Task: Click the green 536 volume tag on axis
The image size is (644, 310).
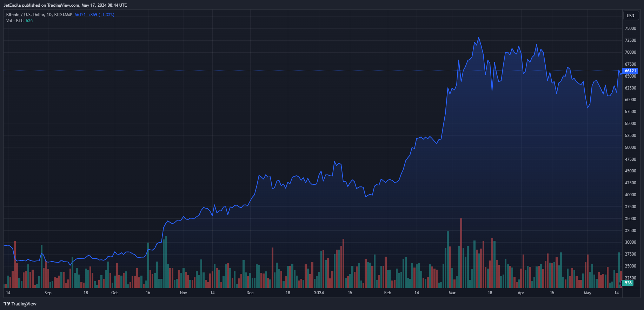Action: tap(628, 283)
